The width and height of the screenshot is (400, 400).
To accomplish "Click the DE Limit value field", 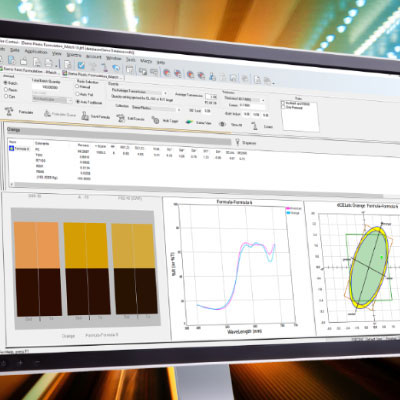I will pos(208,111).
